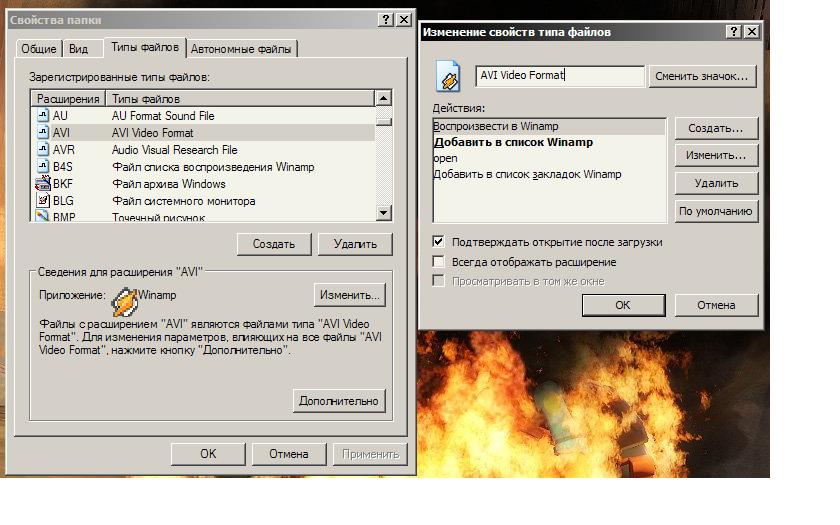Select the AU sound file icon
Image resolution: width=840 pixels, height=525 pixels.
coord(43,115)
